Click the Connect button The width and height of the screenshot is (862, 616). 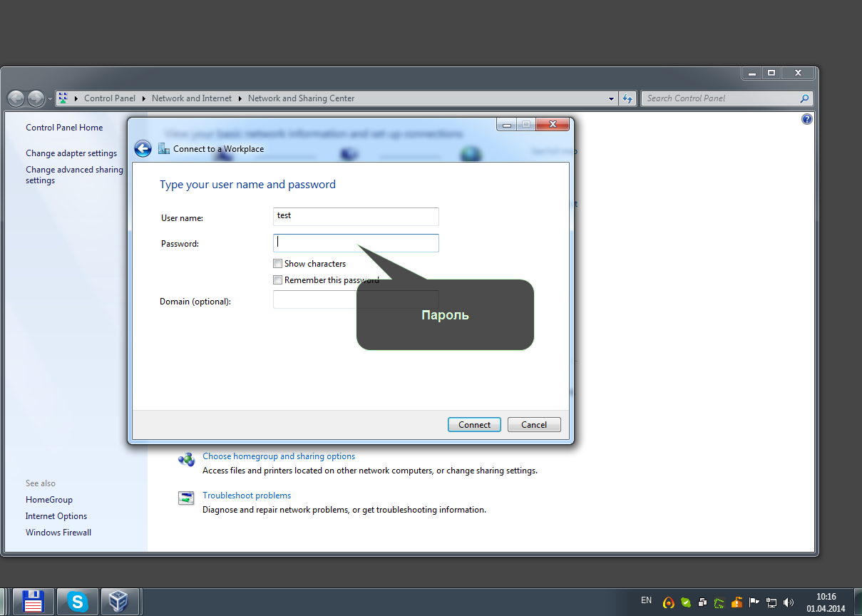474,424
